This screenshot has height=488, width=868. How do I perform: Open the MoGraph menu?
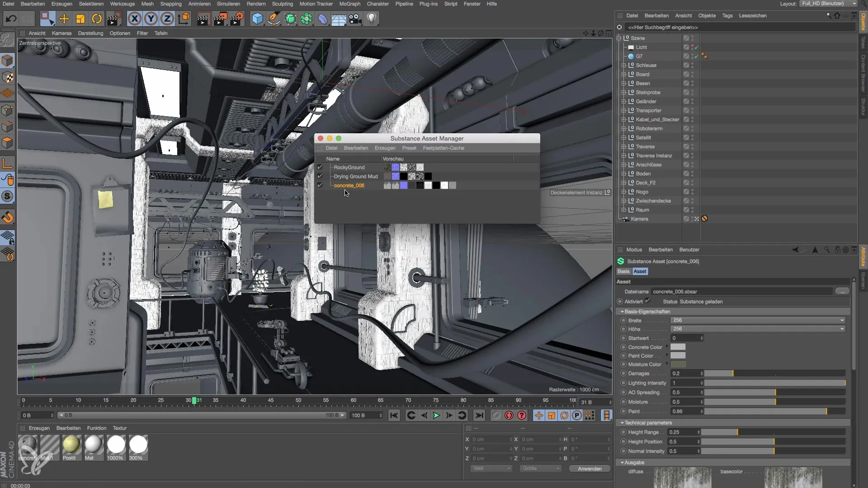pos(349,4)
